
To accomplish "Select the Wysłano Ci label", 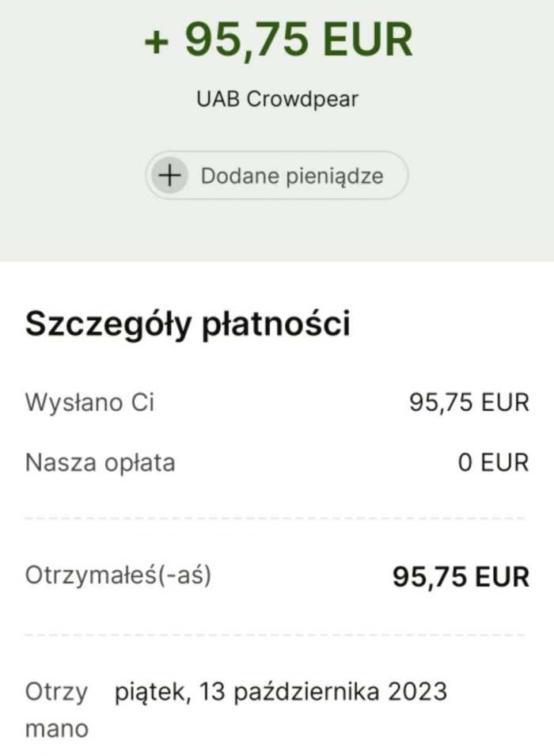I will pyautogui.click(x=89, y=402).
